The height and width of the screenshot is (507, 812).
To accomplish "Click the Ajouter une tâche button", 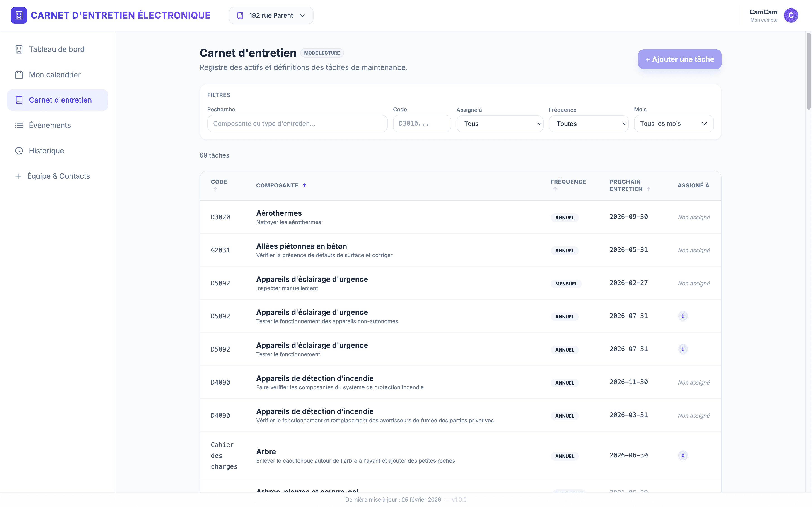I will [679, 59].
